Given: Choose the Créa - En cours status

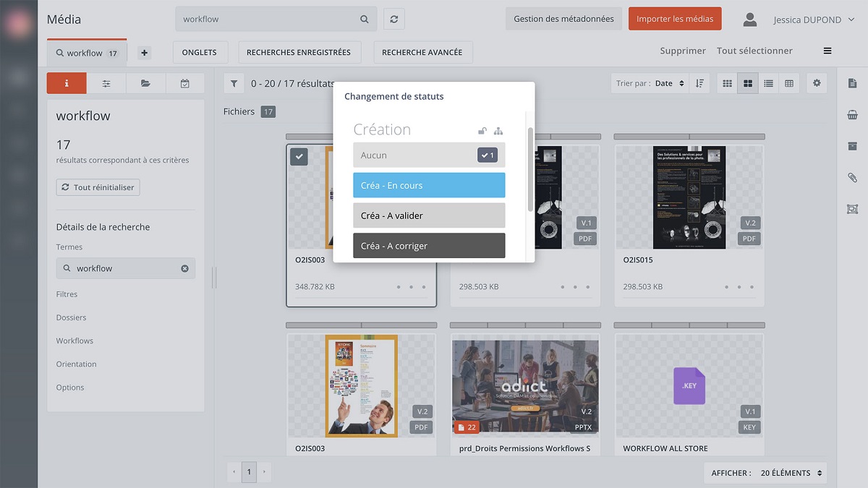Looking at the screenshot, I should tap(429, 186).
